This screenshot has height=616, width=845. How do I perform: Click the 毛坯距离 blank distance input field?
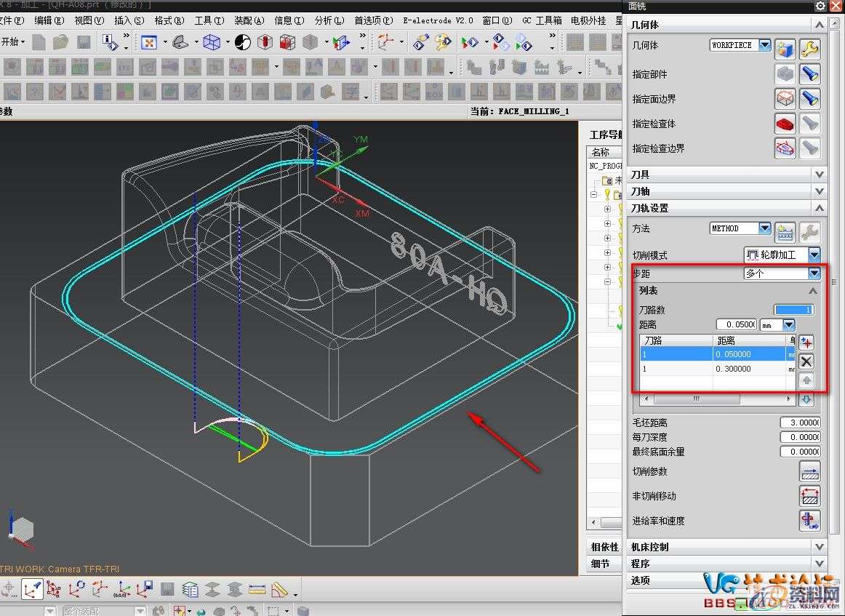click(x=800, y=423)
